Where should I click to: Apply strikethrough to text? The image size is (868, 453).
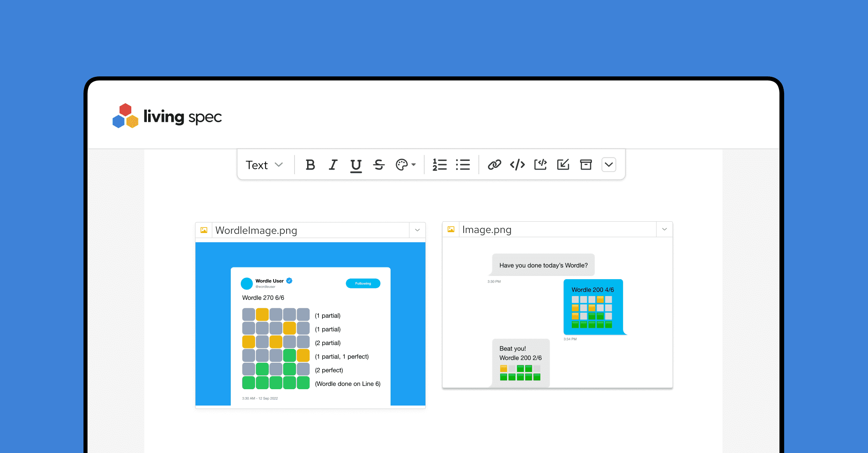point(379,165)
